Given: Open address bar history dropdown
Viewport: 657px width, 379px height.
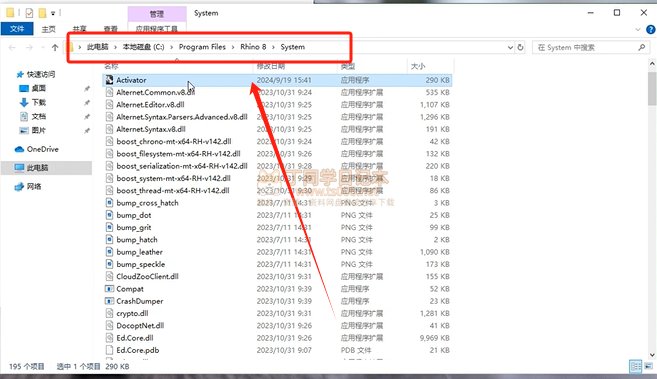Looking at the screenshot, I should coord(510,47).
